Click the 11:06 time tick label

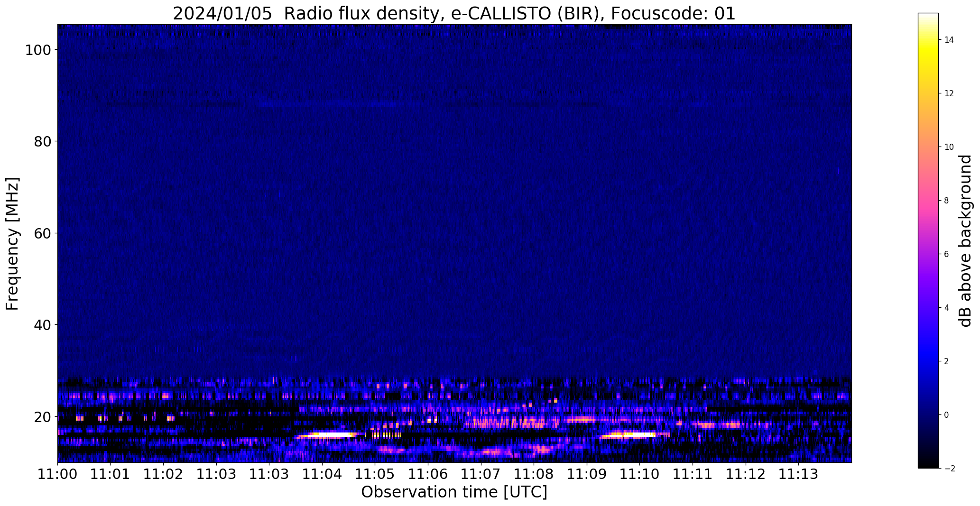click(x=428, y=474)
